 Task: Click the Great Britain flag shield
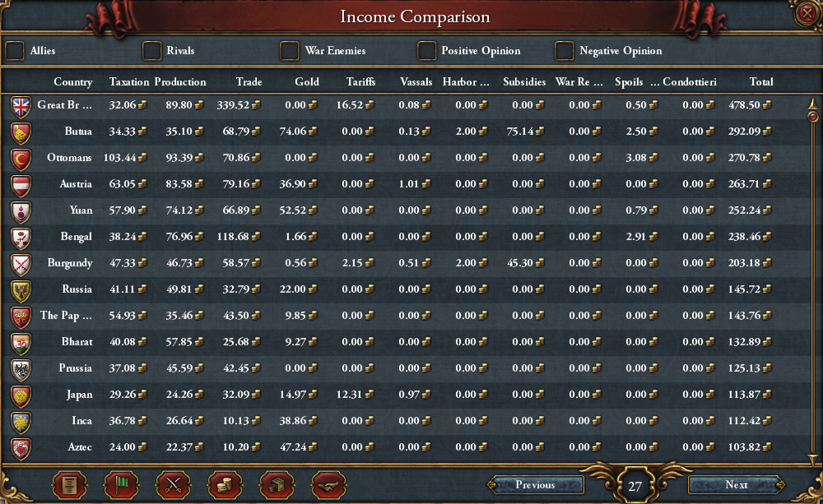21,106
